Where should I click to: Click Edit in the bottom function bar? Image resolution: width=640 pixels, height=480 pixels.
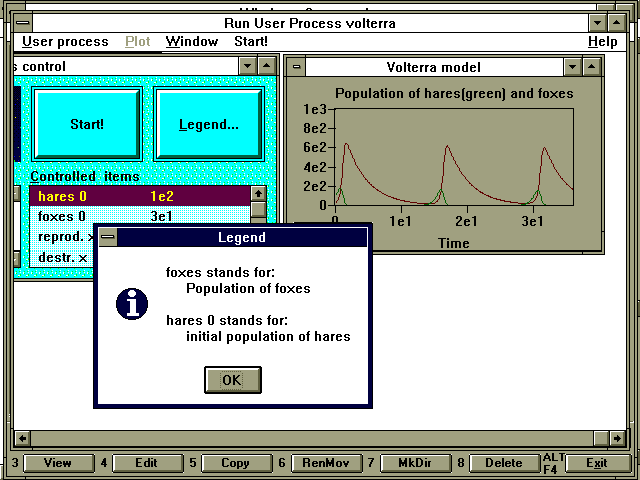[x=146, y=463]
